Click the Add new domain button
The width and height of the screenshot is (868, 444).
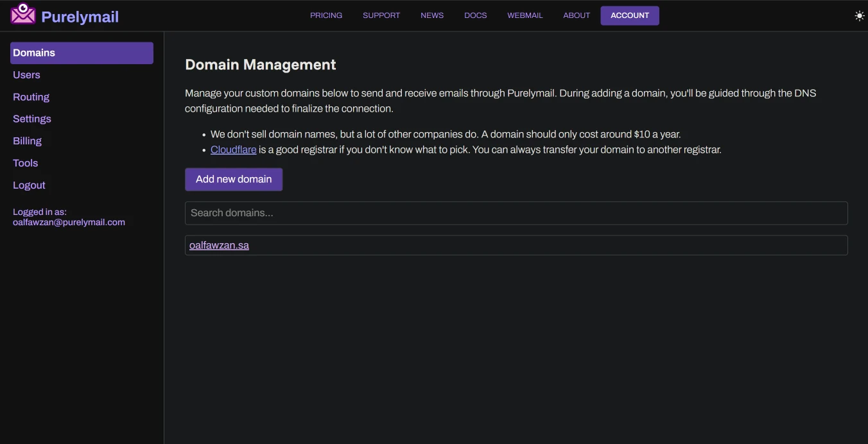click(x=234, y=179)
